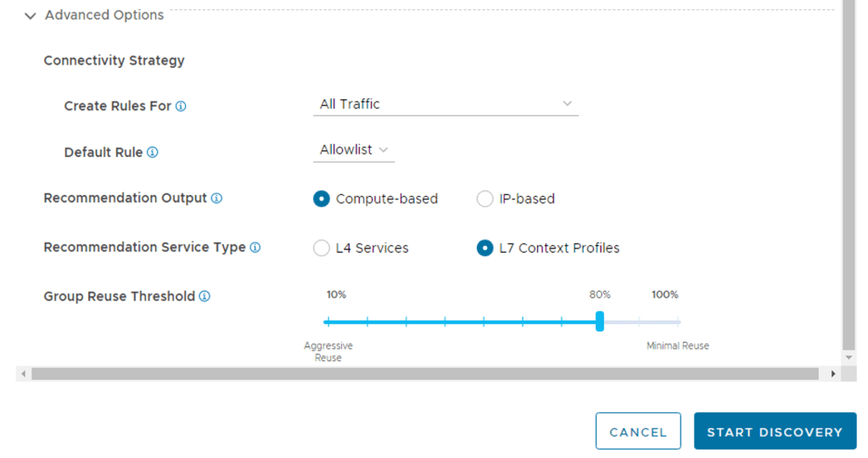Select the IP-based radio option
The height and width of the screenshot is (458, 868).
[x=484, y=198]
